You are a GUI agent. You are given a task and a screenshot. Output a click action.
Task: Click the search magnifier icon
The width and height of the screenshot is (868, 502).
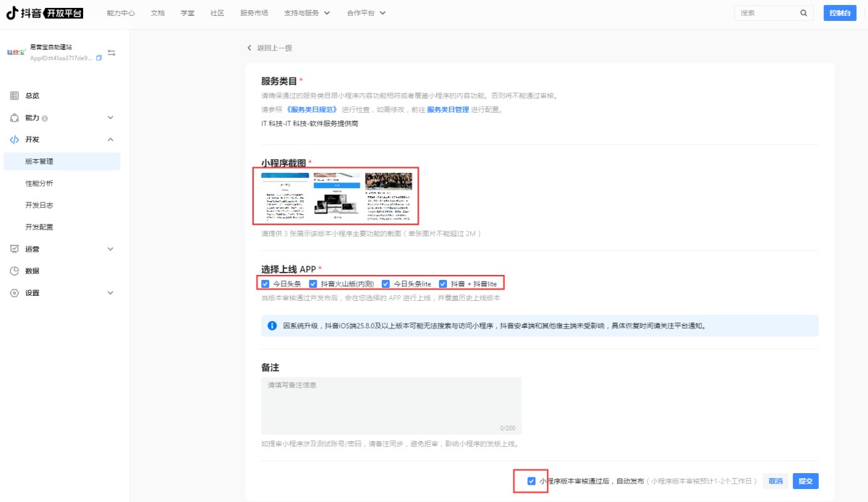pyautogui.click(x=803, y=13)
